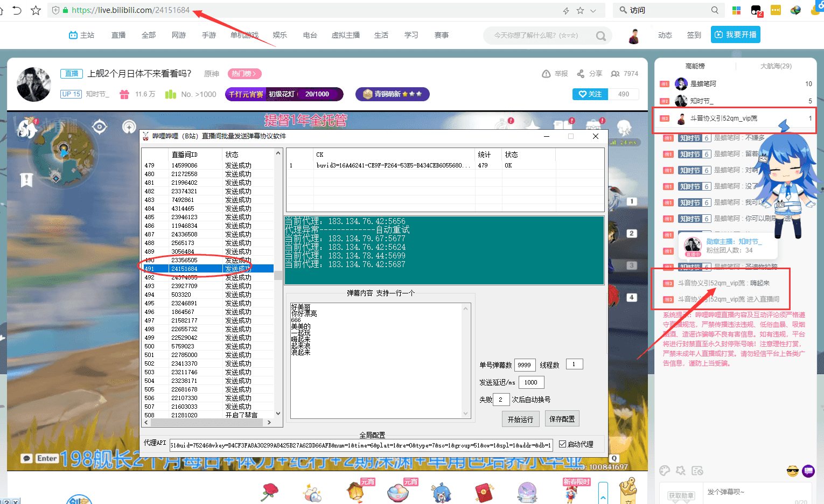Open the 娱乐 navigation tab
The image size is (824, 504).
click(x=280, y=35)
